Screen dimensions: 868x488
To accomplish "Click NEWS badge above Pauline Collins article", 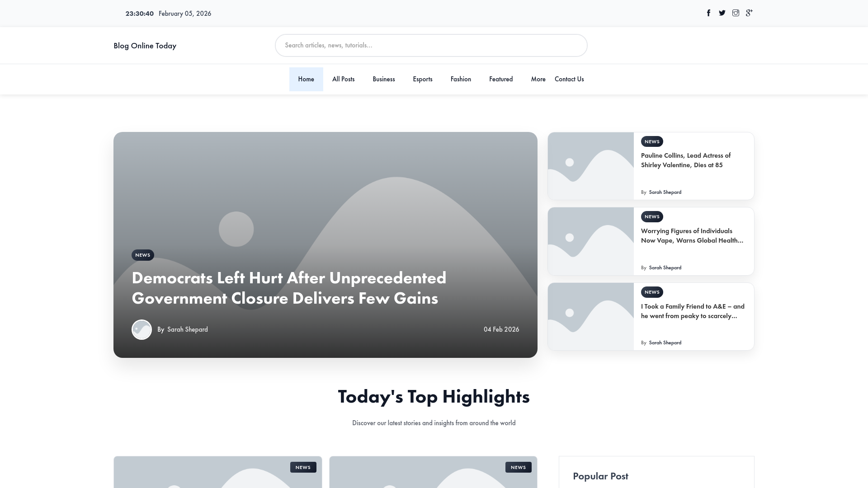I will 652,142.
